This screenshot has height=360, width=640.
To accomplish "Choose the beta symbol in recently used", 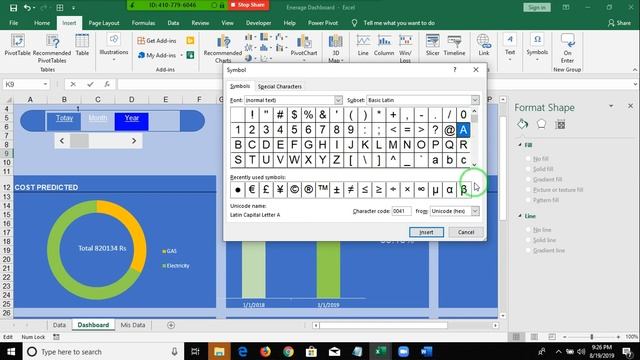I will tap(464, 189).
